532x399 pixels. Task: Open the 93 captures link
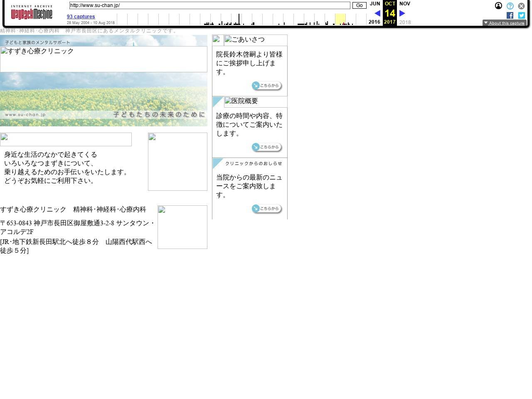pyautogui.click(x=81, y=17)
